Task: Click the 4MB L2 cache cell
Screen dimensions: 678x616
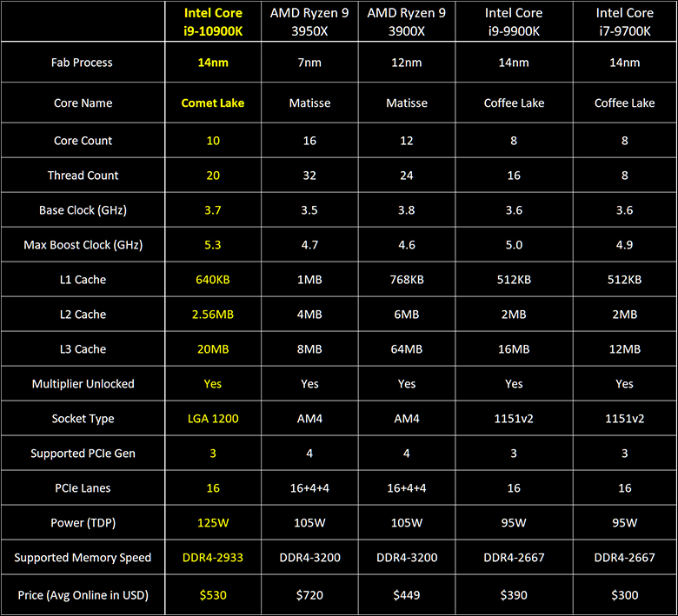Action: (309, 315)
